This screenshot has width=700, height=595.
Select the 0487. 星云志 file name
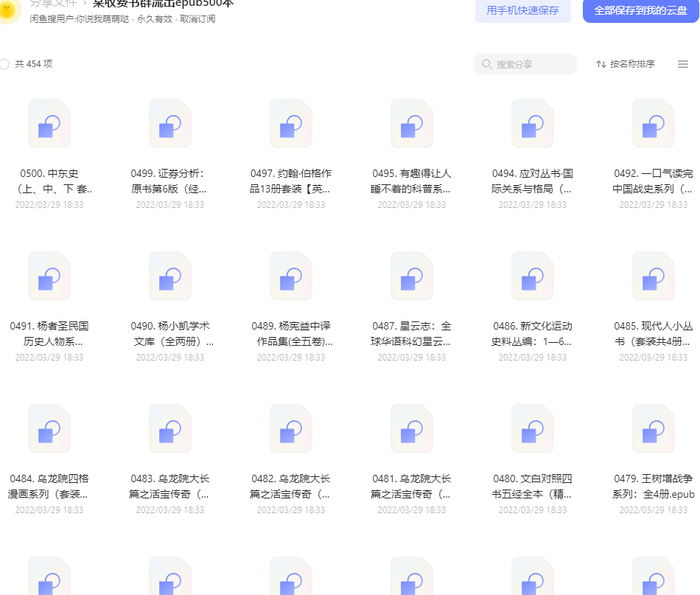[x=412, y=334]
